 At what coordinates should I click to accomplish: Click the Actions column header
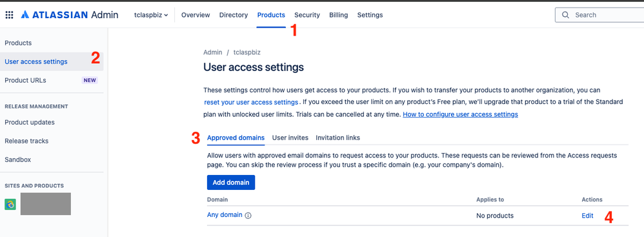[592, 200]
